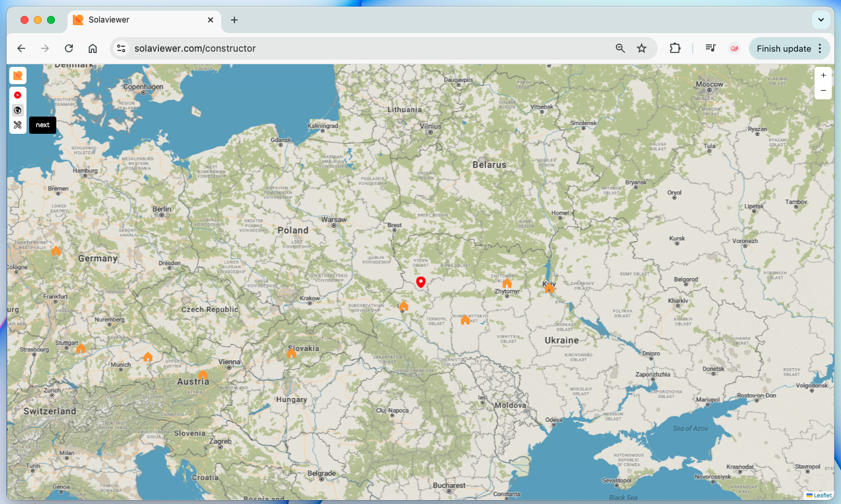
Task: Click the 'Poland' country label on map
Action: click(293, 230)
